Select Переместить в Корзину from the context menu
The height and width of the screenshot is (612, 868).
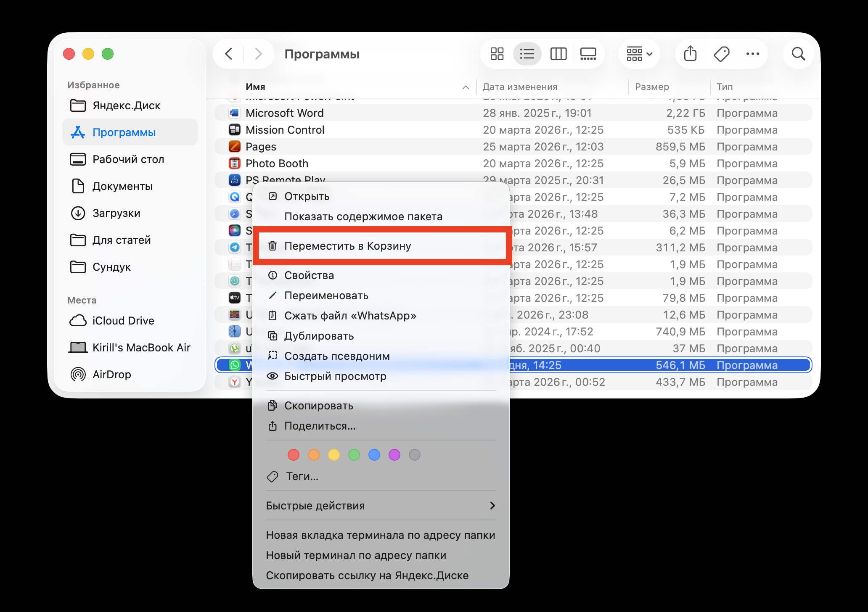pyautogui.click(x=349, y=246)
